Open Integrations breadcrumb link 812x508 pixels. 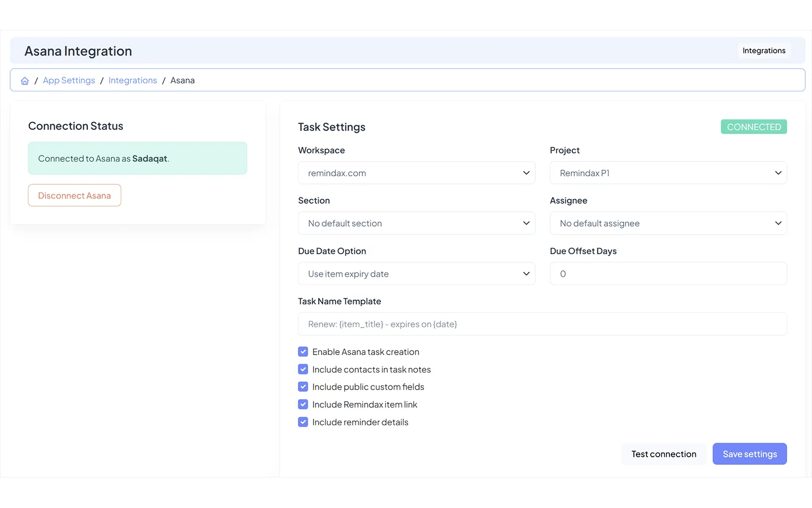133,80
